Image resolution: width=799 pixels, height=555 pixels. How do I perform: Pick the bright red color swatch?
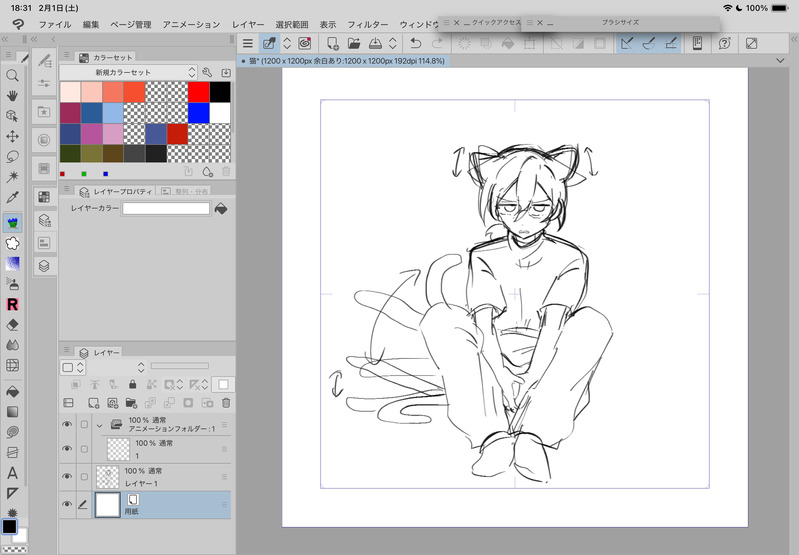pyautogui.click(x=199, y=92)
